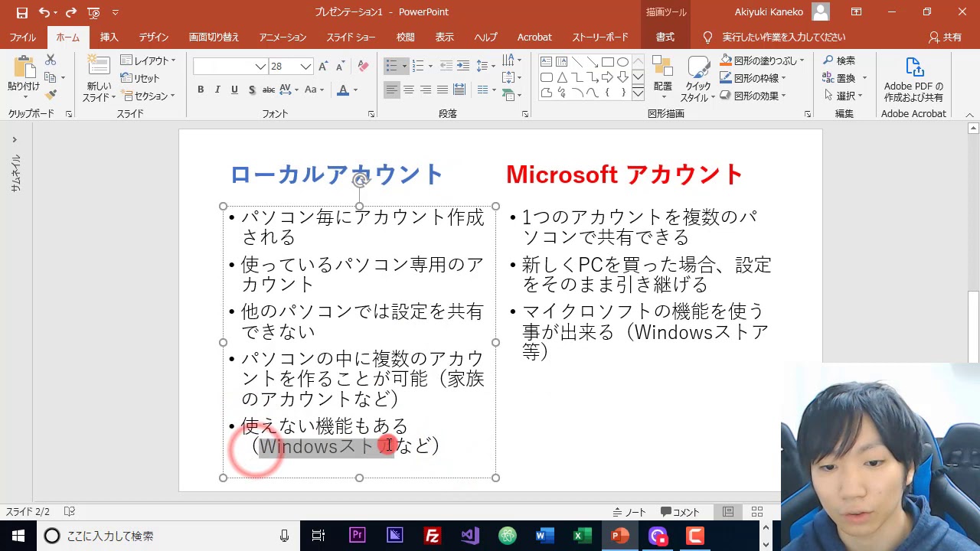Open the bullets list dropdown arrow

point(404,66)
